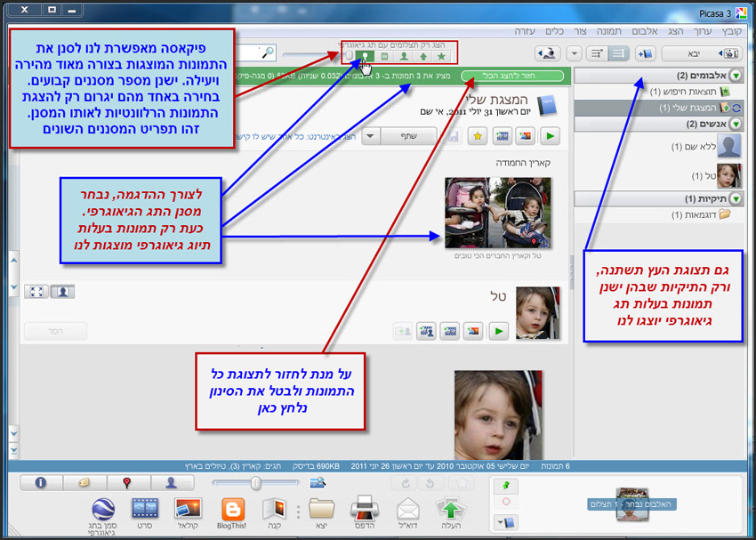Click the 'הדפס' print icon

pos(365,512)
